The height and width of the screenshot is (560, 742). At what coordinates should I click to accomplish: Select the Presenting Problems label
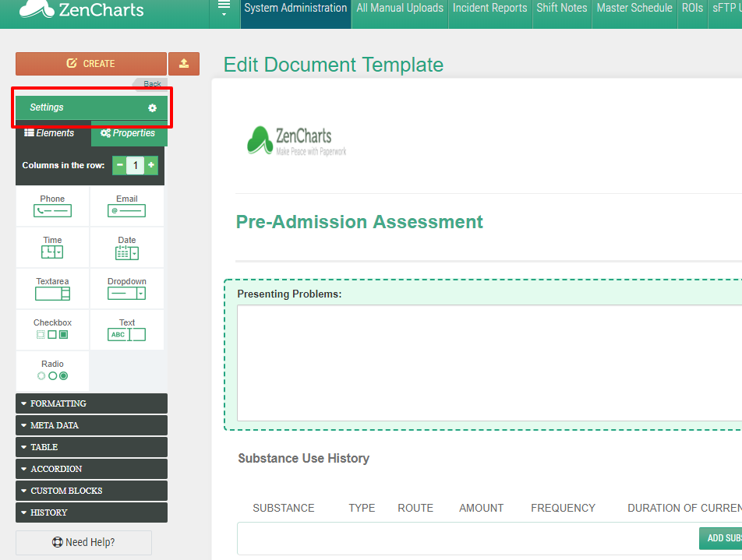(x=289, y=294)
